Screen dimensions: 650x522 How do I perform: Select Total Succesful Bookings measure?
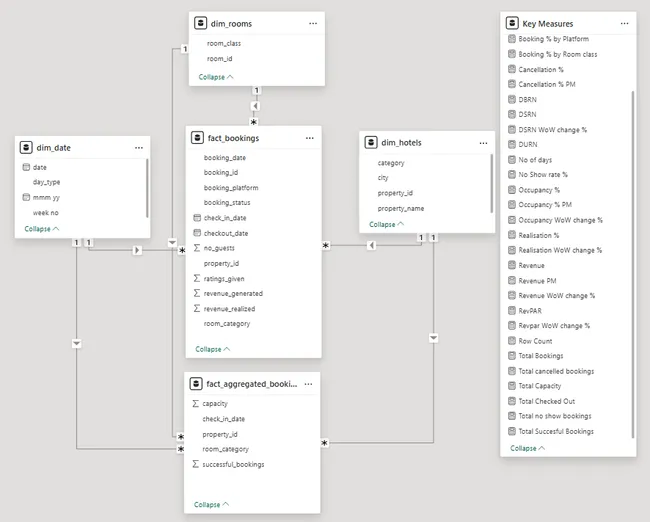[556, 431]
